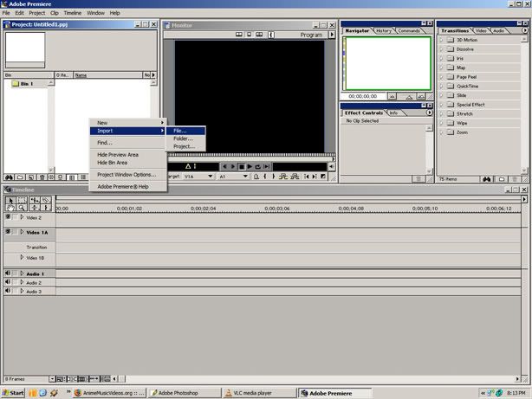Click the Loop playback button in Monitor
This screenshot has width=532, height=399.
[258, 166]
